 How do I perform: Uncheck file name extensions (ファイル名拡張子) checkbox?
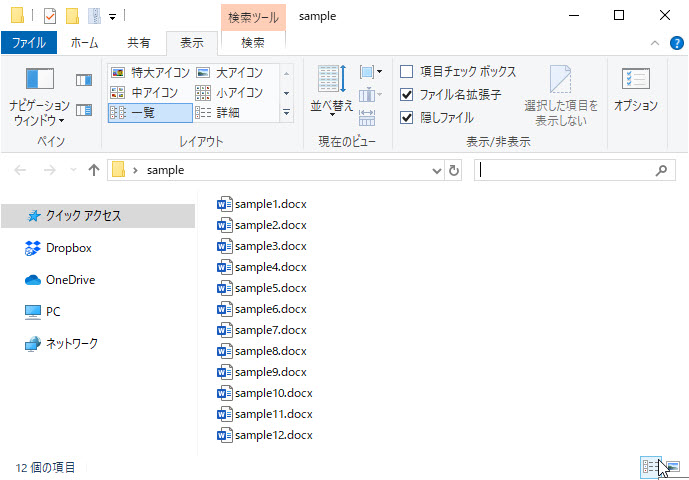(407, 95)
